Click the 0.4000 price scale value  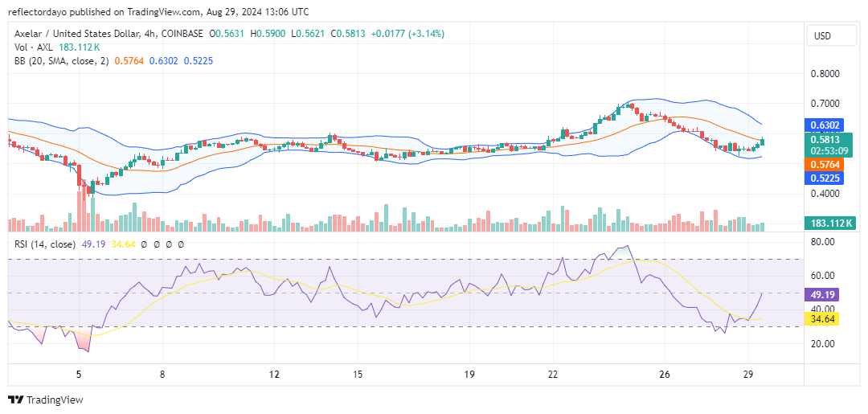pyautogui.click(x=825, y=194)
